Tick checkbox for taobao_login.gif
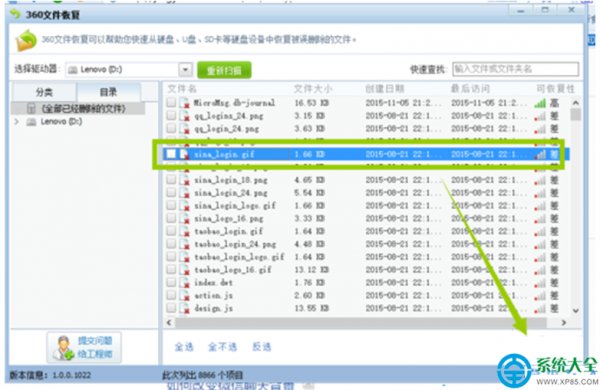 [171, 231]
